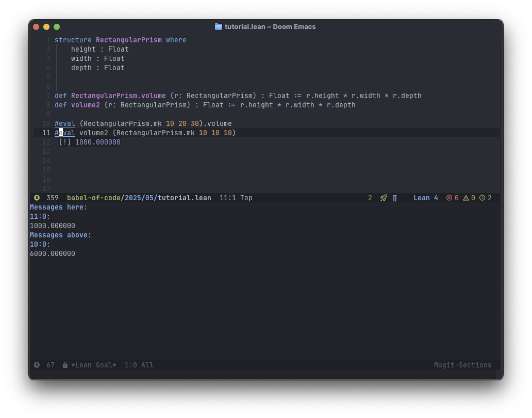The width and height of the screenshot is (532, 418).
Task: Click the 6000.000000 message output
Action: tap(53, 254)
